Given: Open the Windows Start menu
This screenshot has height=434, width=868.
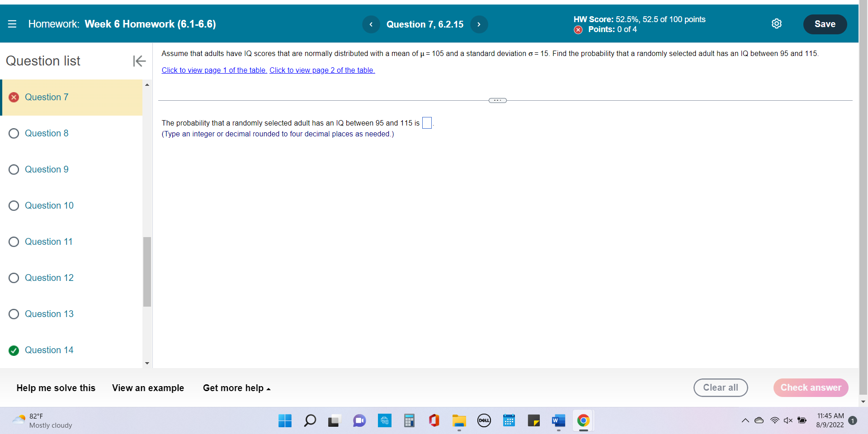Looking at the screenshot, I should pos(285,421).
